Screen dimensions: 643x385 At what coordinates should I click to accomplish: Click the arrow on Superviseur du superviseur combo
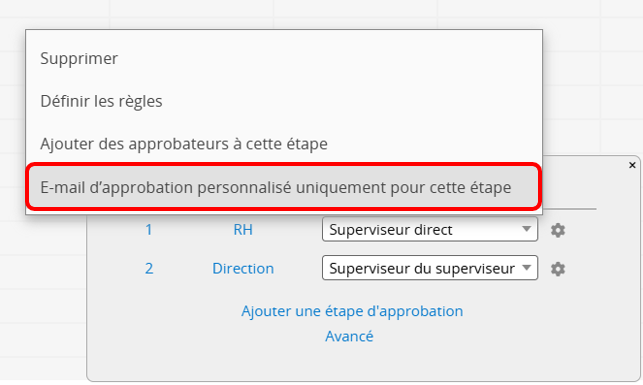pyautogui.click(x=527, y=268)
